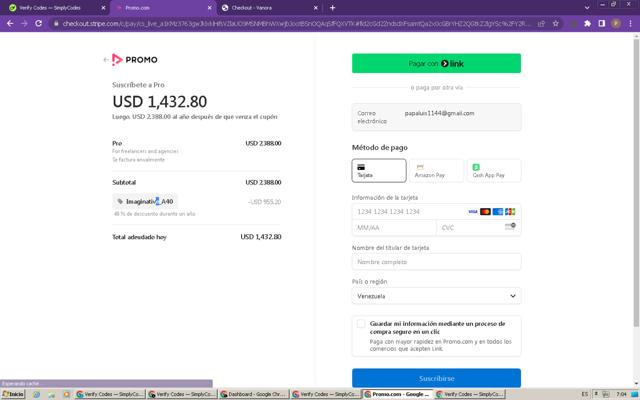Click the ES language indicator in the tray

point(585,394)
